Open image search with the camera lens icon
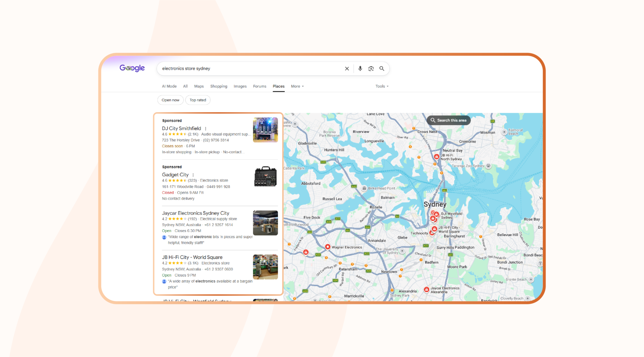This screenshot has width=644, height=357. pyautogui.click(x=371, y=69)
